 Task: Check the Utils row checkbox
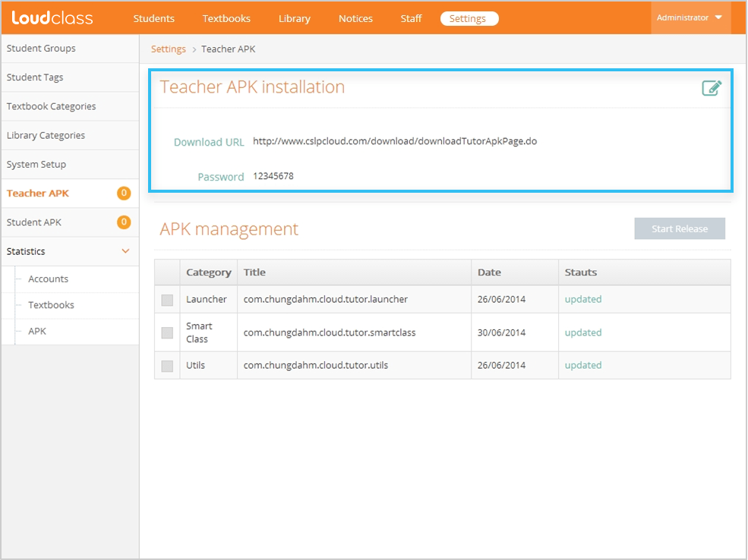click(x=167, y=366)
